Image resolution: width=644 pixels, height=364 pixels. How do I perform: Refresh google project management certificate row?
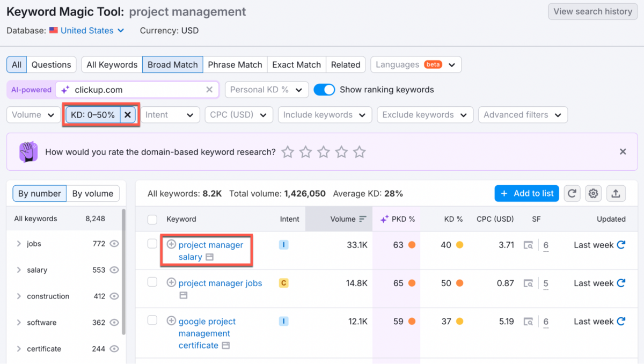click(x=621, y=321)
